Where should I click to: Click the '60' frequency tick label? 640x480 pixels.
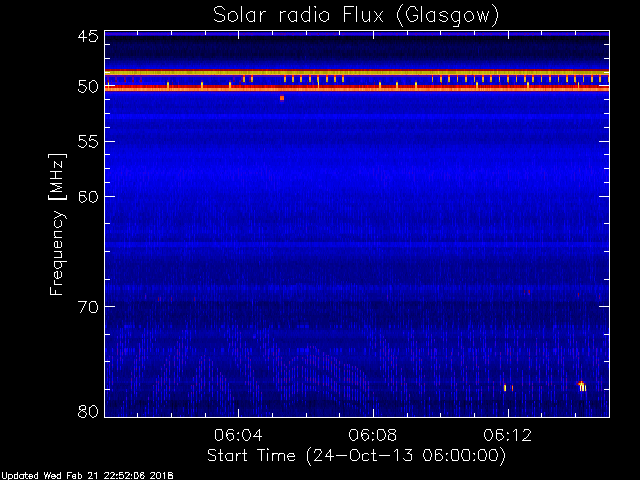pyautogui.click(x=88, y=197)
